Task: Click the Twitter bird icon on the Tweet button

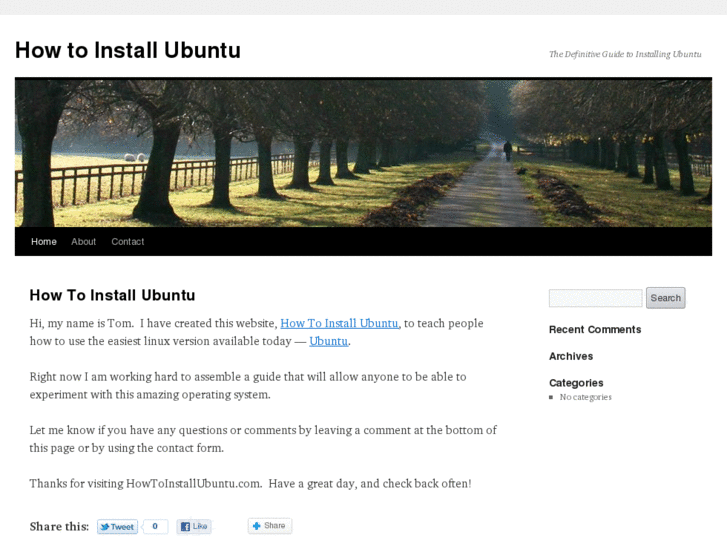Action: point(105,527)
